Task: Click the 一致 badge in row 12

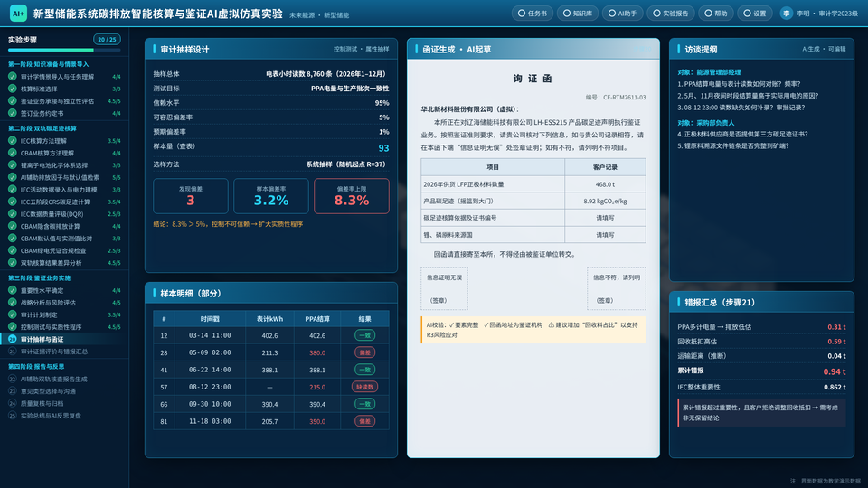Action: [x=364, y=335]
